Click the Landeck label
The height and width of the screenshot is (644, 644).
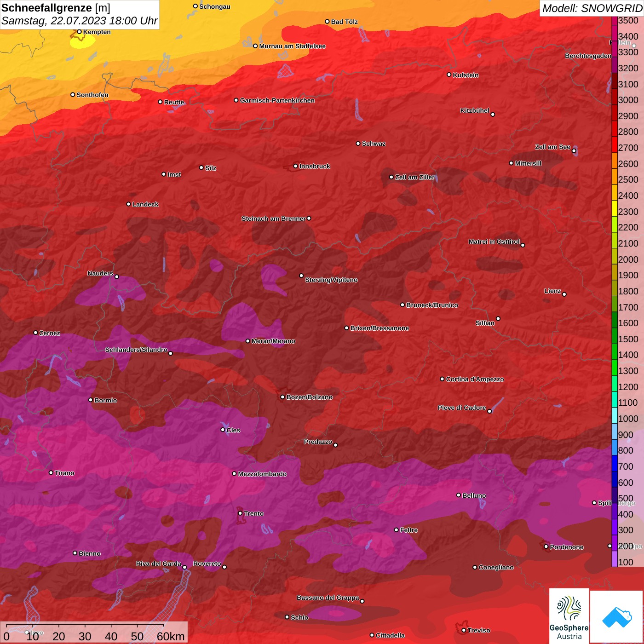(145, 204)
